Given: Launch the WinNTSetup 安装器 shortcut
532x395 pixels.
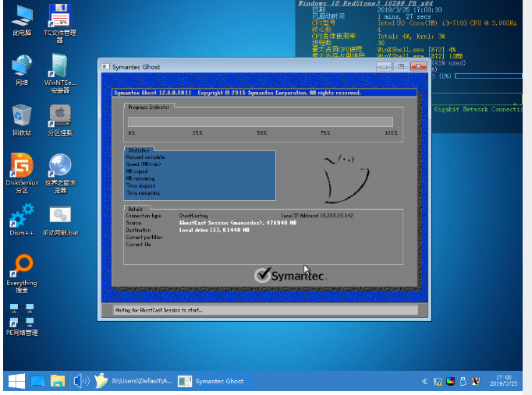Looking at the screenshot, I should click(x=60, y=73).
